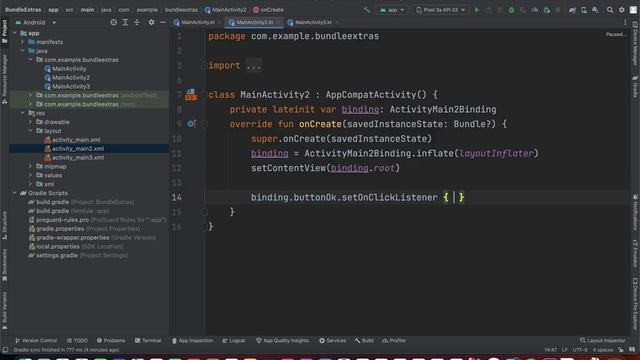Expand the manifests folder
This screenshot has height=360, width=640.
click(22, 42)
